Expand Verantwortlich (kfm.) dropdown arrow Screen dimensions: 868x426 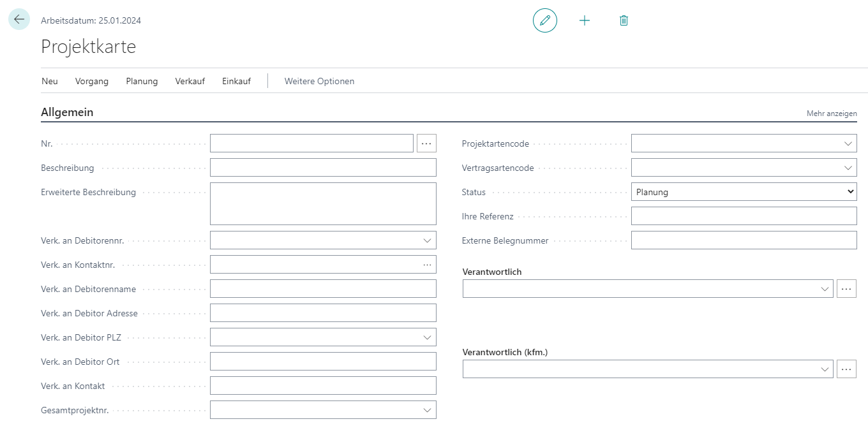coord(824,369)
